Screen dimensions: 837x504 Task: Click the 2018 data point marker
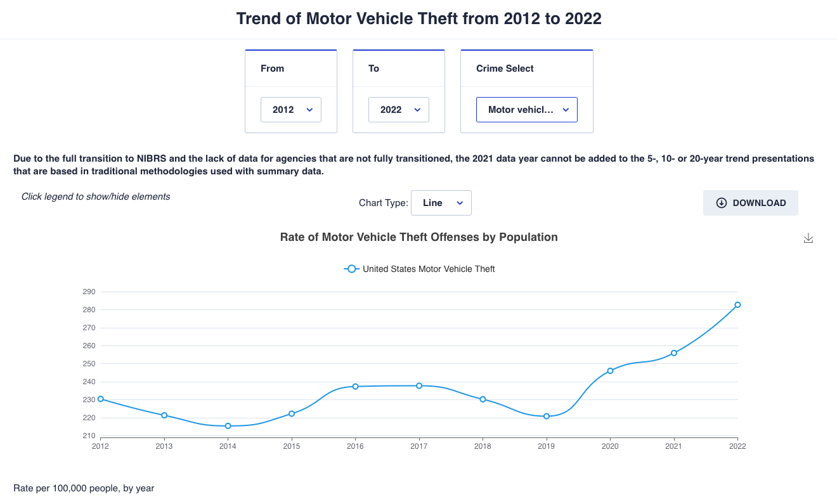point(483,399)
